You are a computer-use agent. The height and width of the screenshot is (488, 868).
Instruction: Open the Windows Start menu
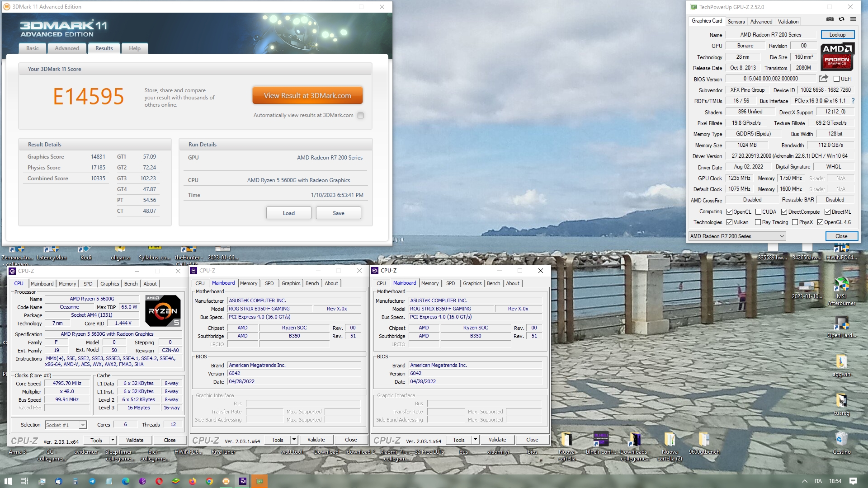[x=8, y=481]
